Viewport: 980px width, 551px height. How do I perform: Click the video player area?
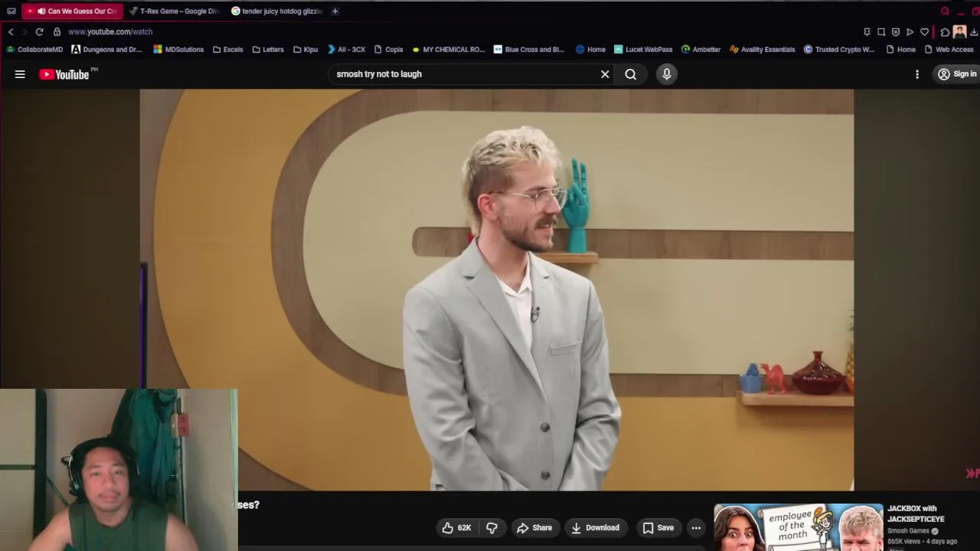[496, 289]
